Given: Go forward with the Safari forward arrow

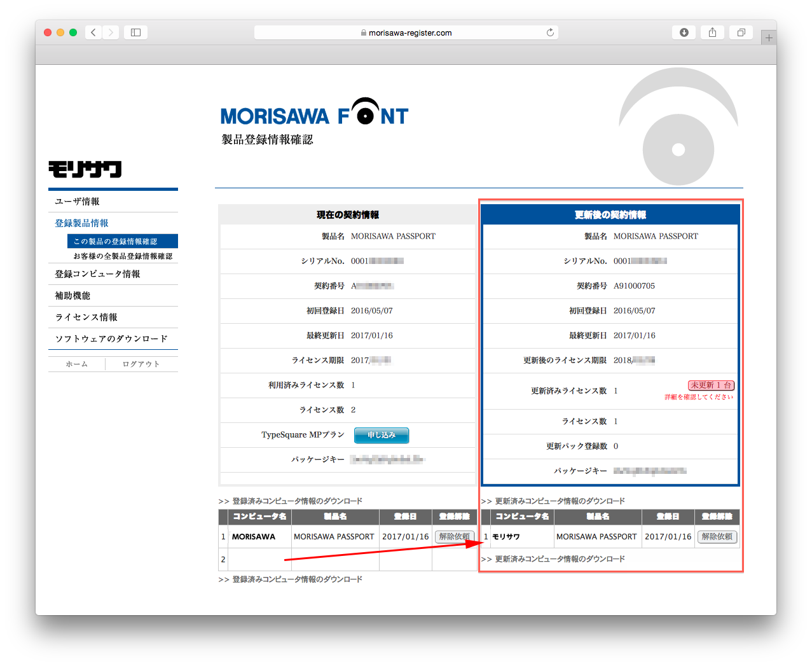Looking at the screenshot, I should click(x=111, y=32).
